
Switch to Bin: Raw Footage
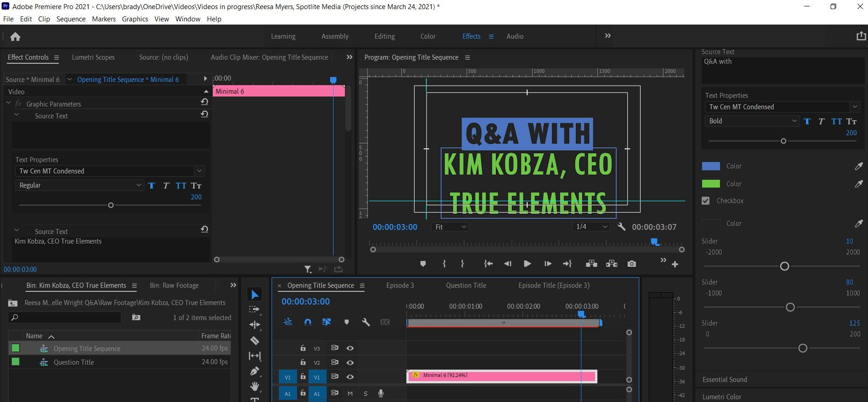point(174,285)
